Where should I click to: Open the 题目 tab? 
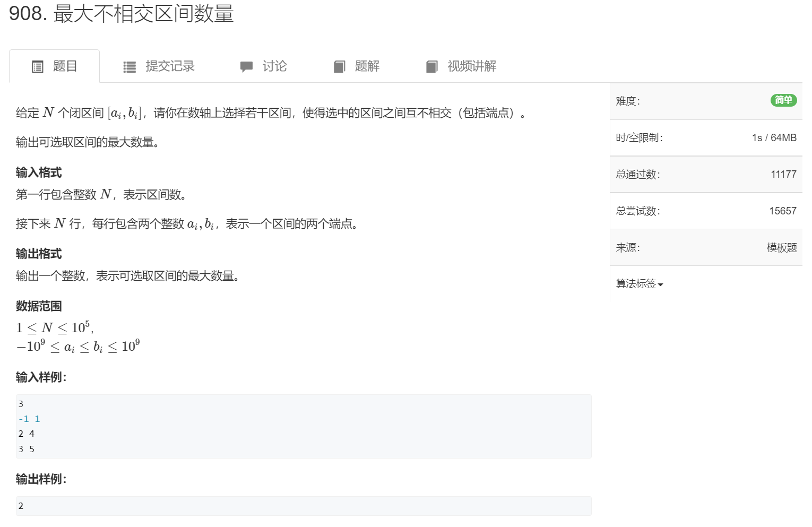[54, 66]
